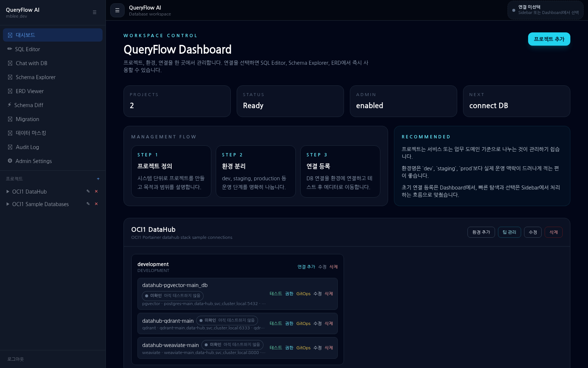Edit OCI1 Sample Databases with pencil icon

88,204
